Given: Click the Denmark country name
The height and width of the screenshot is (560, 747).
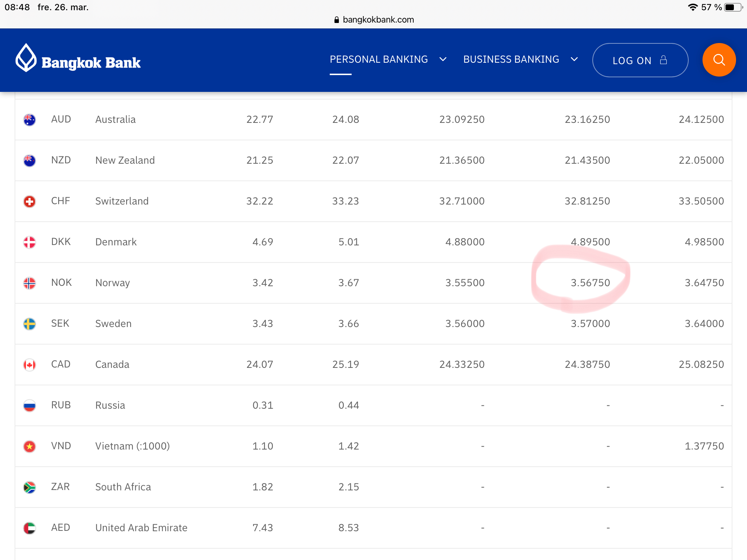Looking at the screenshot, I should coord(116,242).
